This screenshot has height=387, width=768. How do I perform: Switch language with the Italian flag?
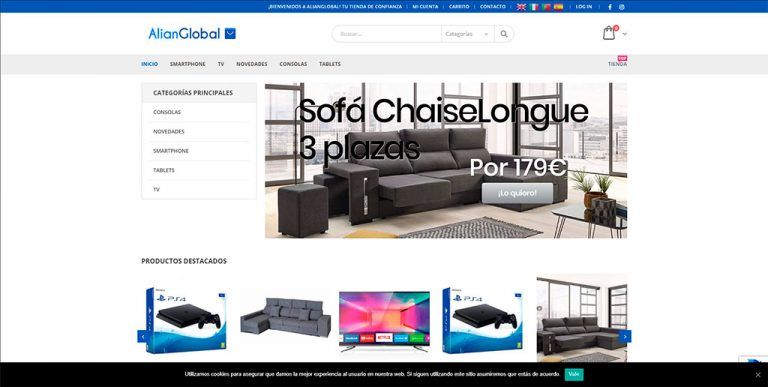pos(534,7)
